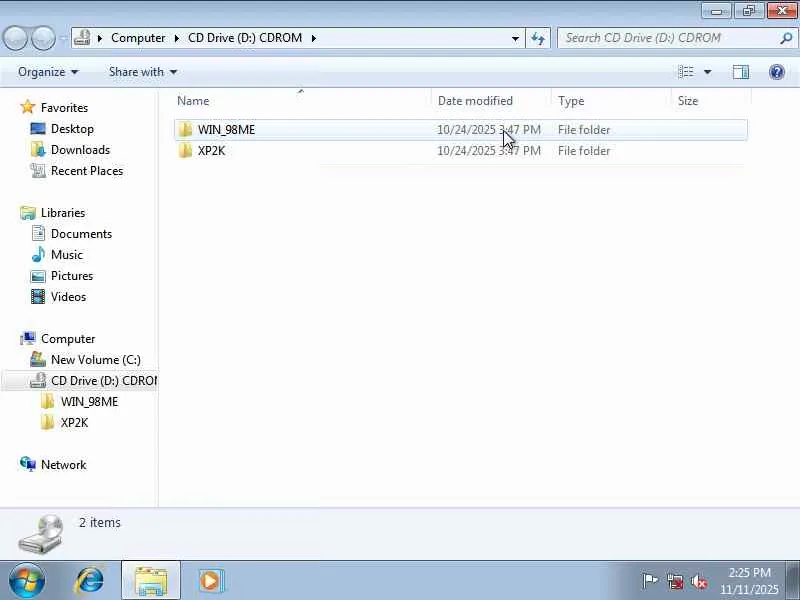Click the muted volume tray icon
800x600 pixels.
(699, 582)
